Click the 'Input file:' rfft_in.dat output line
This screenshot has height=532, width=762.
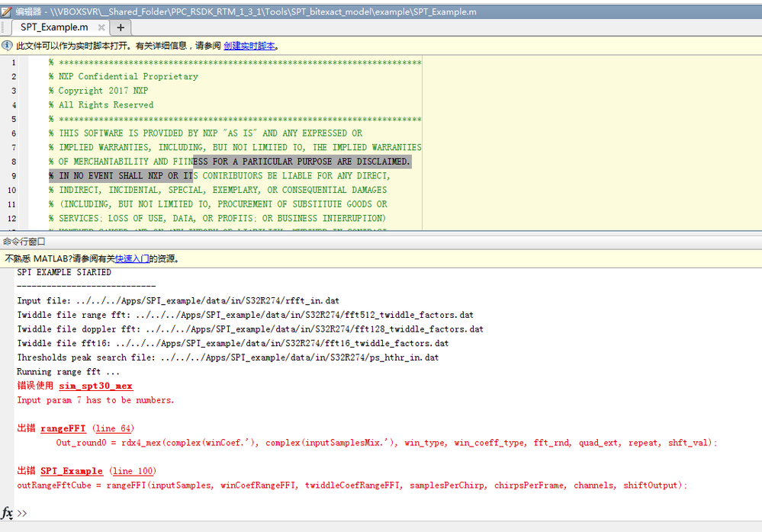click(178, 300)
